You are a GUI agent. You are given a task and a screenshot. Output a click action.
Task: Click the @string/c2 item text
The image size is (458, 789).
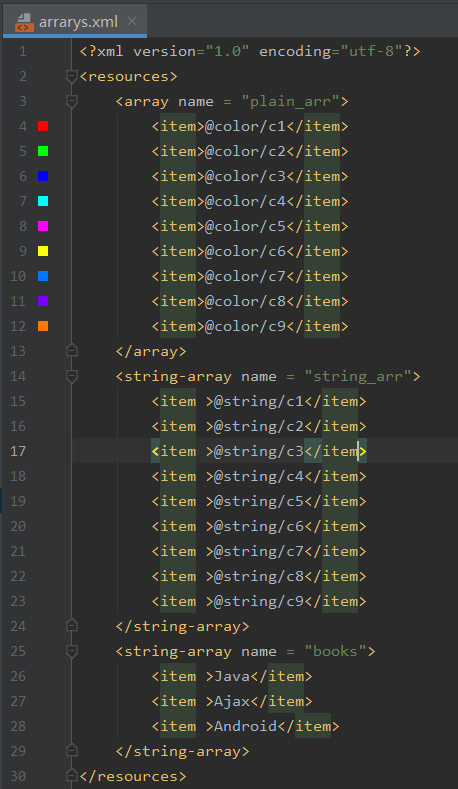pyautogui.click(x=259, y=426)
